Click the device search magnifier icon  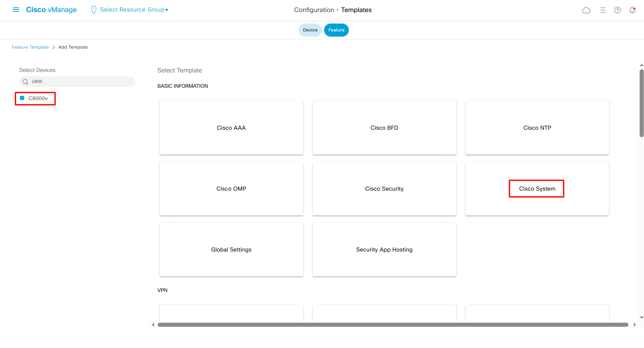click(26, 82)
